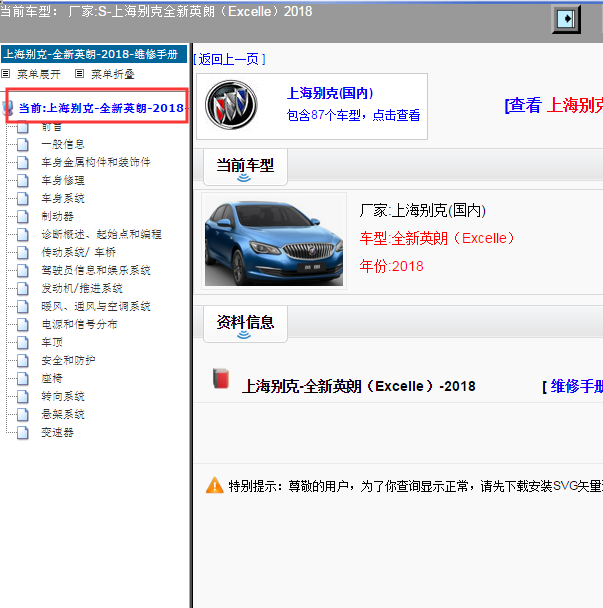Screen dimensions: 603x608
Task: Expand all menus with 菜单展开
Action: click(x=39, y=74)
